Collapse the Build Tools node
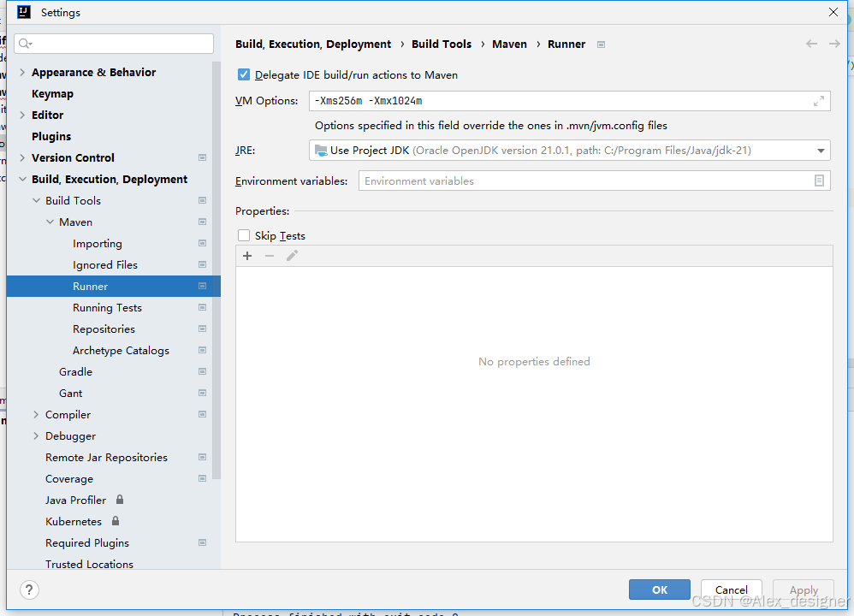This screenshot has height=616, width=854. tap(37, 201)
